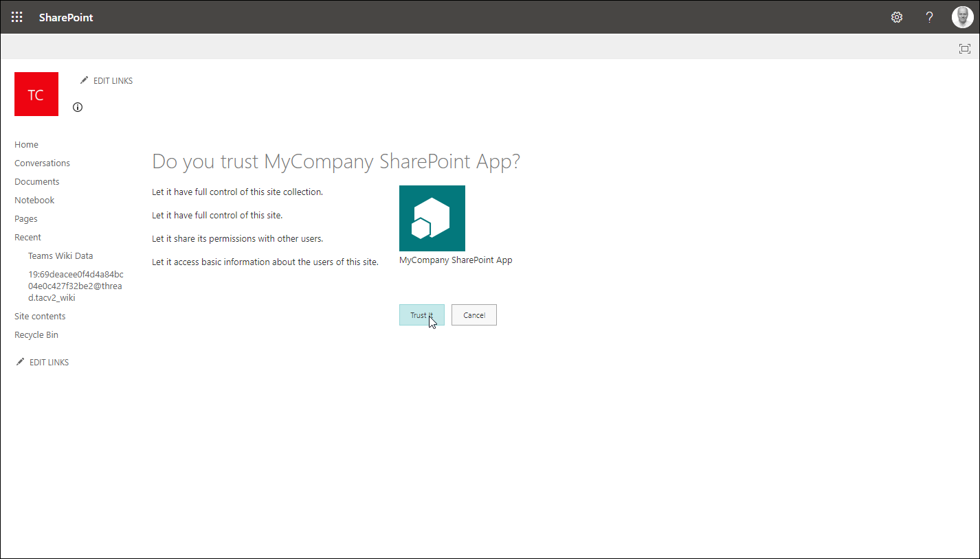Click "Let it have full control of this site." line

217,216
